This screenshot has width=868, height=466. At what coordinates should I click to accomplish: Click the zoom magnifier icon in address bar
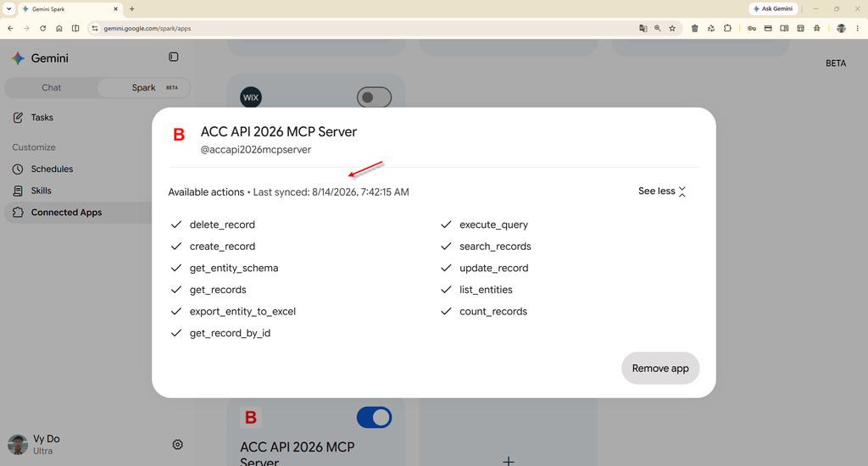(658, 28)
